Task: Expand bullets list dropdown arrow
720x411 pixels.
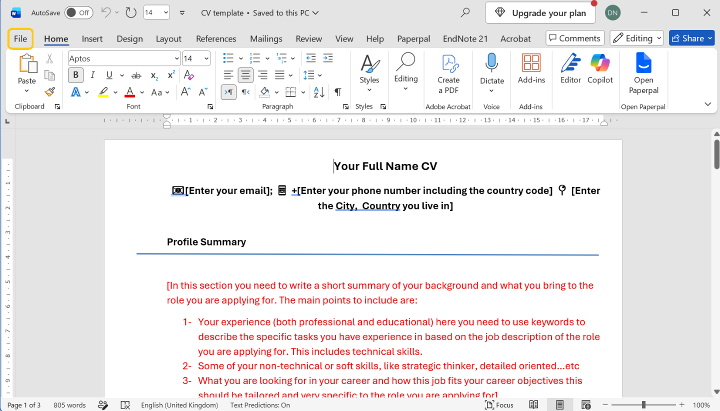Action: [x=241, y=58]
